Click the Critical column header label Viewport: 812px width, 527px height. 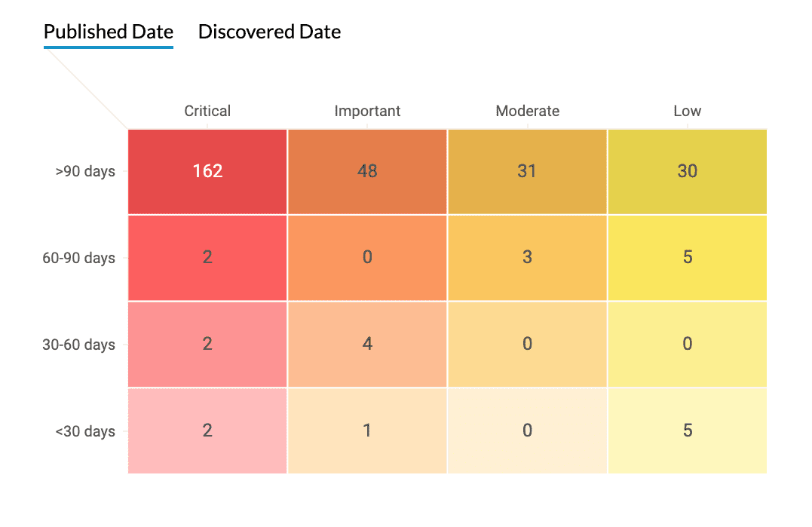(207, 111)
